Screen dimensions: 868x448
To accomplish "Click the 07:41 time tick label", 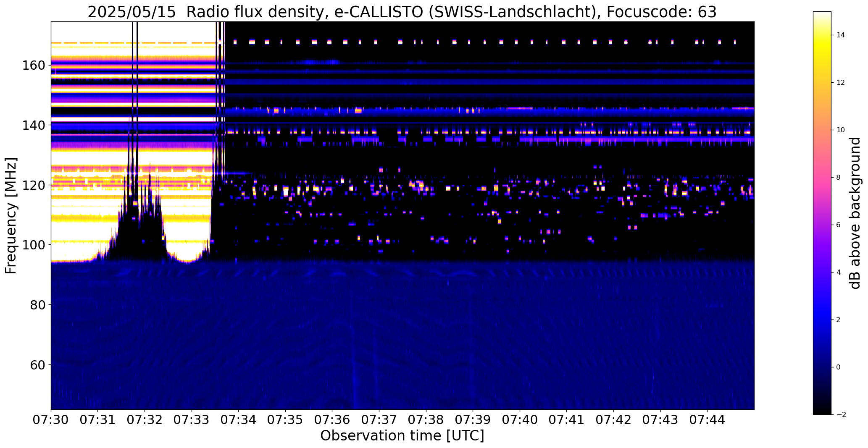I will [x=567, y=420].
